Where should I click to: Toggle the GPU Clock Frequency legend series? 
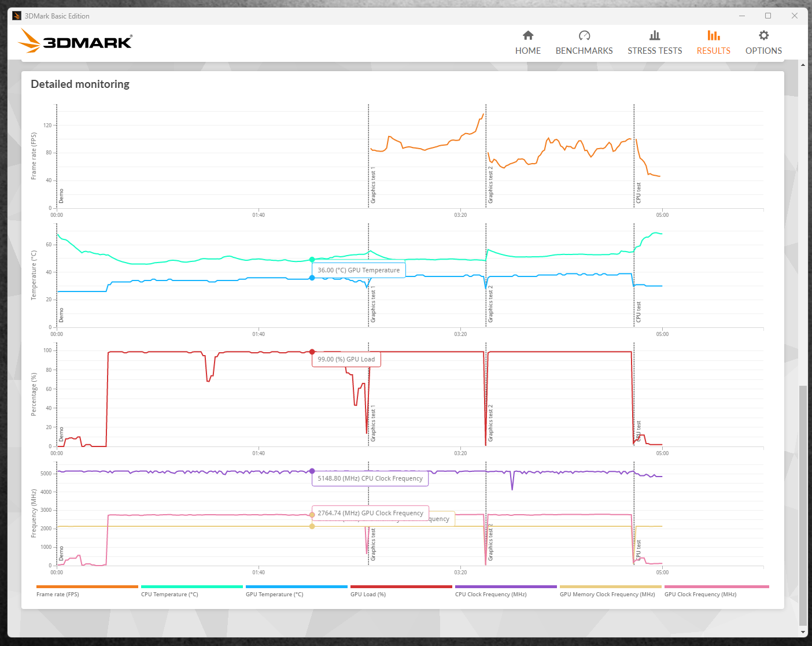(x=717, y=591)
